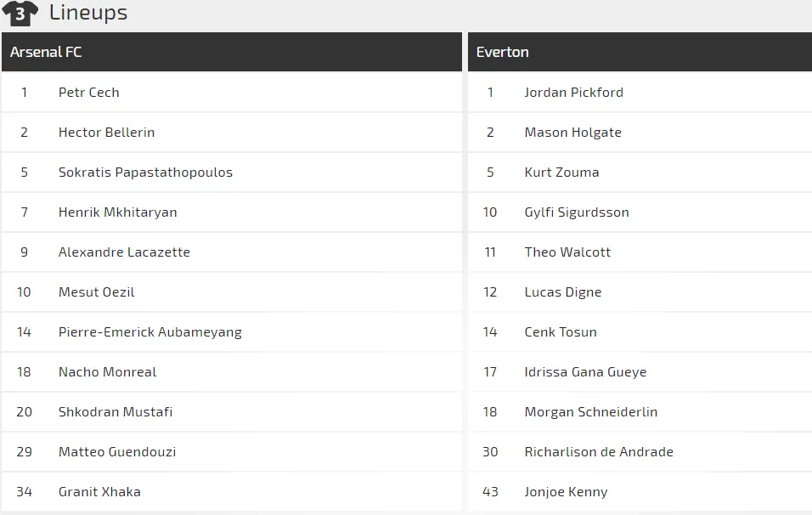Open Lucas Digne's player link
This screenshot has width=812, height=515.
click(x=562, y=292)
